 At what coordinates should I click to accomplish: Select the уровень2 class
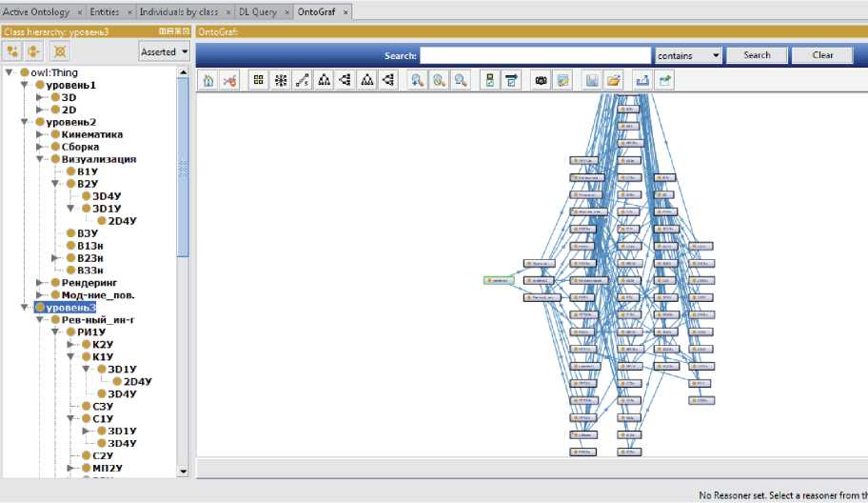66,122
